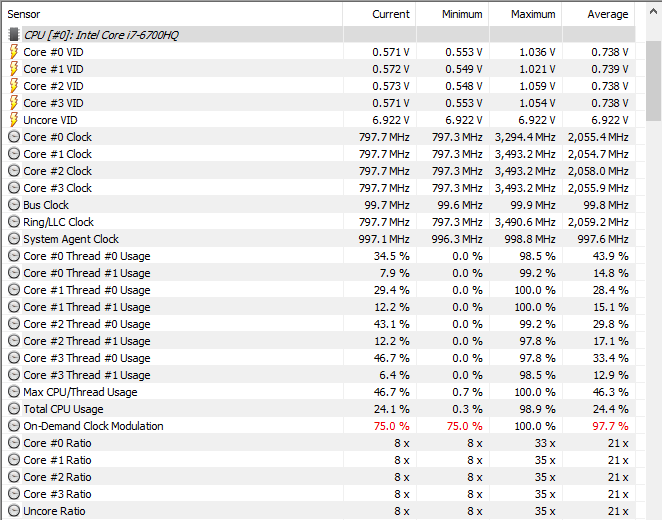Click the round icon next to Total CPU Usage
This screenshot has height=520, width=662.
tap(14, 409)
